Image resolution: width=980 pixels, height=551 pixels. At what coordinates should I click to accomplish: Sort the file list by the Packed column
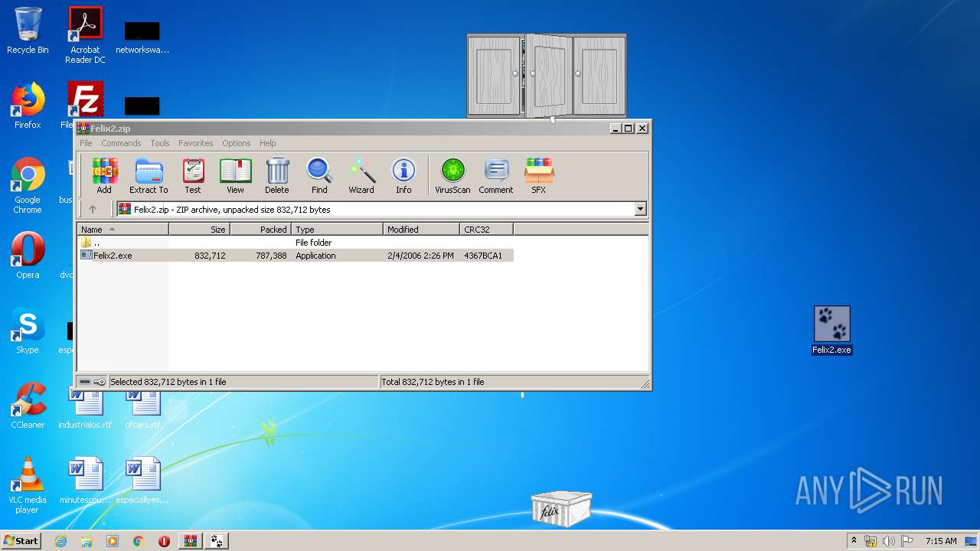pyautogui.click(x=260, y=229)
